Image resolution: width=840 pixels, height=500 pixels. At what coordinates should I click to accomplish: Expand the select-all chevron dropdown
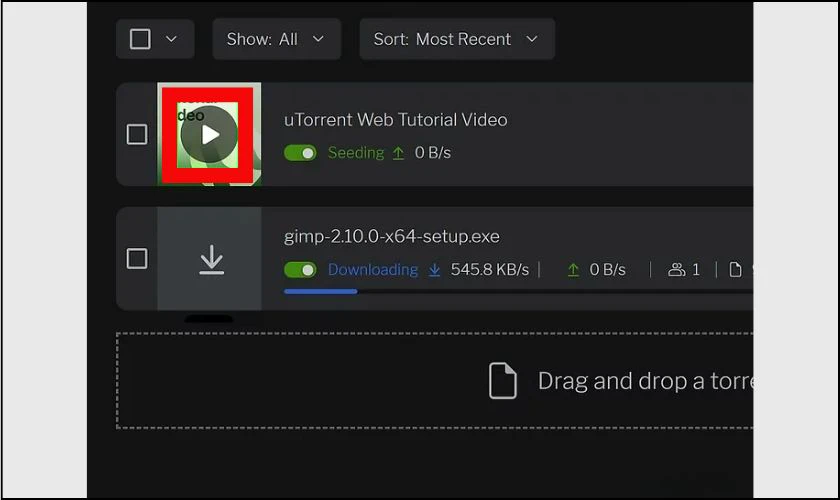[x=171, y=39]
